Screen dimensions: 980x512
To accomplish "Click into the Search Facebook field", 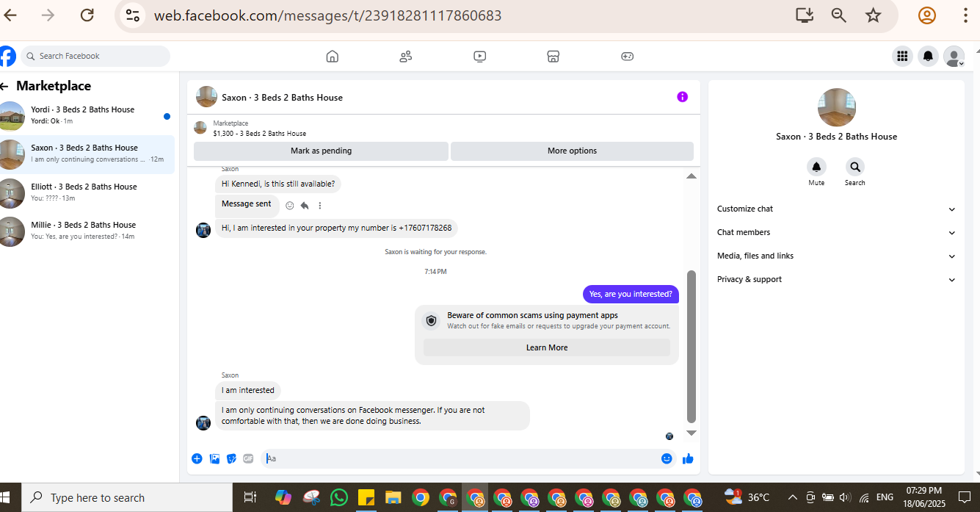I will [x=95, y=56].
